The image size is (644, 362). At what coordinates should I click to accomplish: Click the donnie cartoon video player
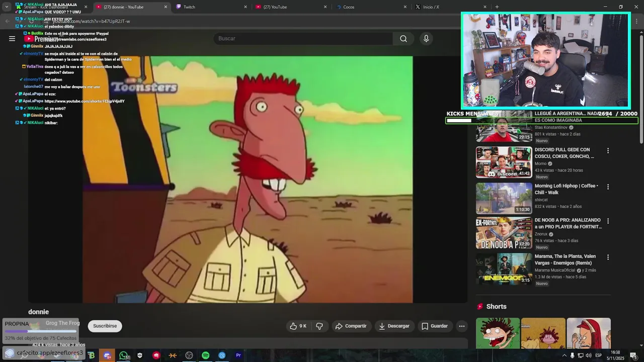coord(248,179)
